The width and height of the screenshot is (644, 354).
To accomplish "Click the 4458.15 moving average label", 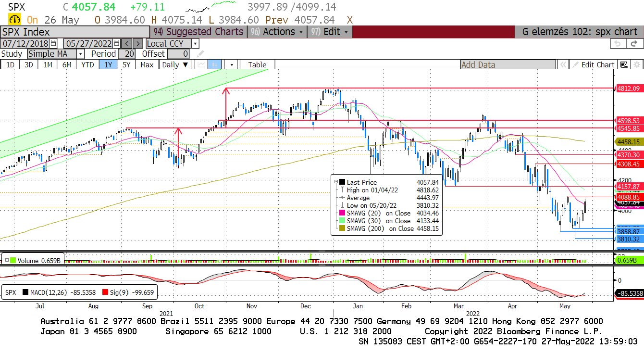I will click(x=629, y=142).
